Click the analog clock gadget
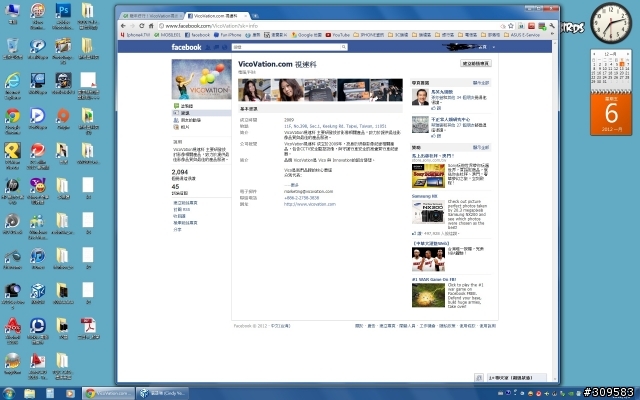This screenshot has height=400, width=640. tap(611, 23)
